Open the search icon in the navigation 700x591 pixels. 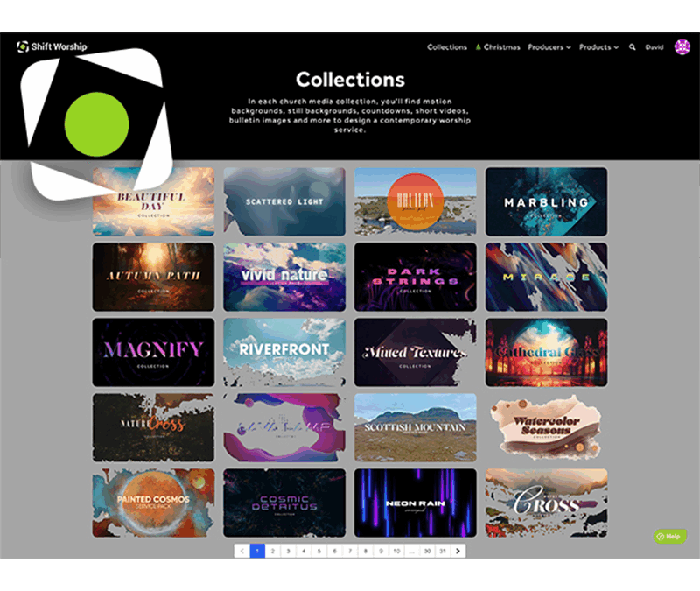point(632,47)
